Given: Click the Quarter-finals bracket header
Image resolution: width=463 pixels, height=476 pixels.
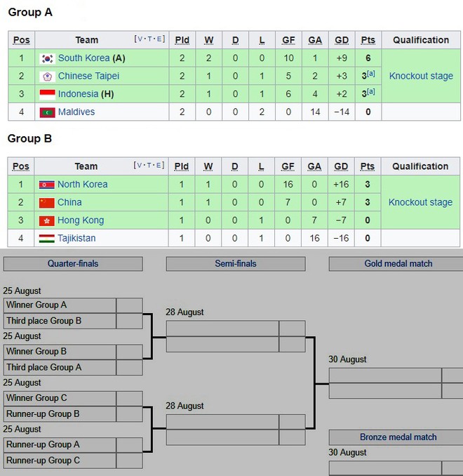Looking at the screenshot, I should (x=73, y=263).
